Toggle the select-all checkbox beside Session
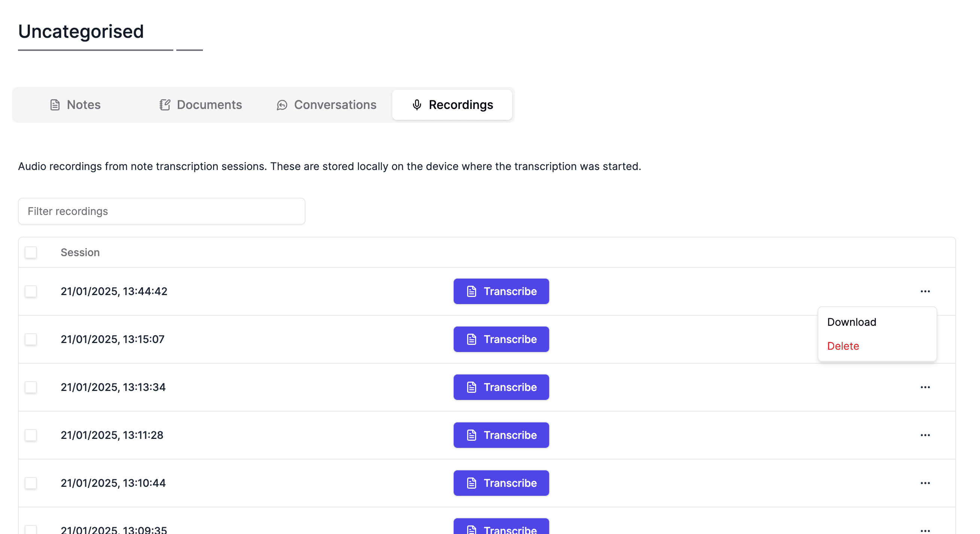 (31, 252)
